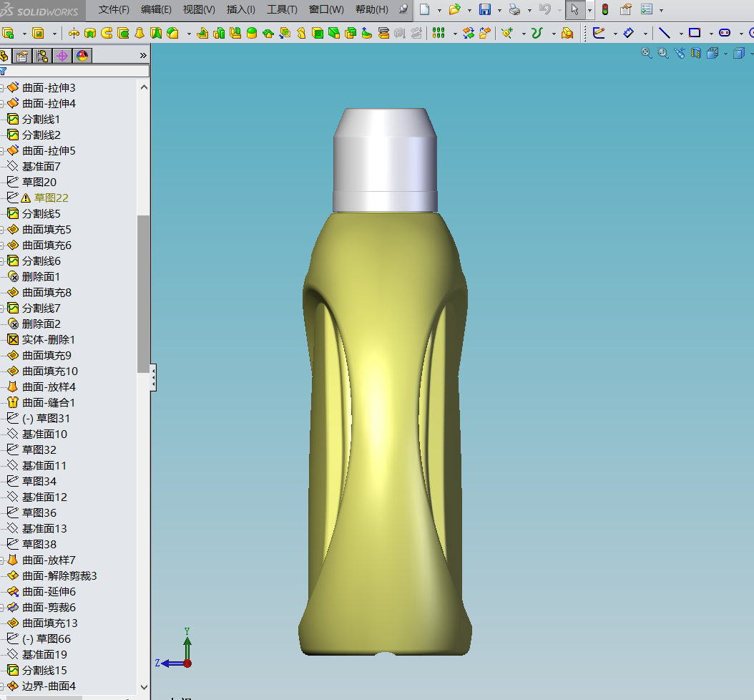This screenshot has width=754, height=700.
Task: Click the Zoom to Fit icon
Action: (x=647, y=53)
